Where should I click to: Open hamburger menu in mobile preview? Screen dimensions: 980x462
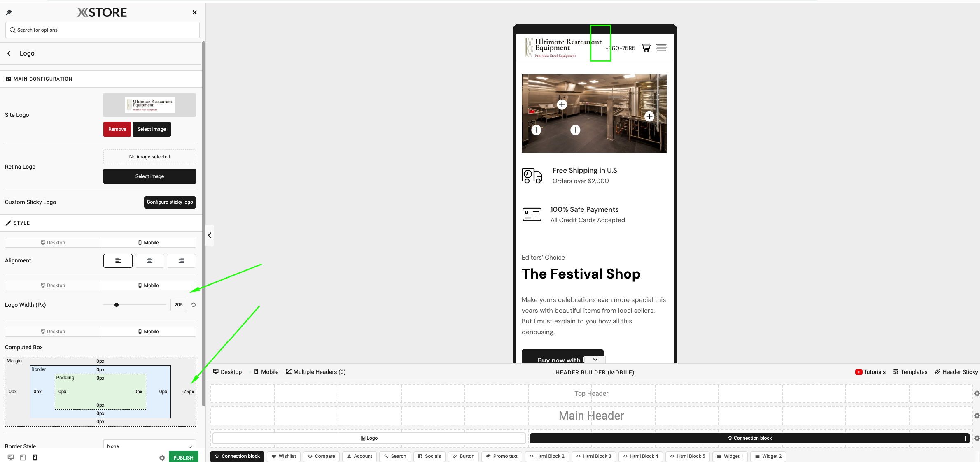click(661, 48)
